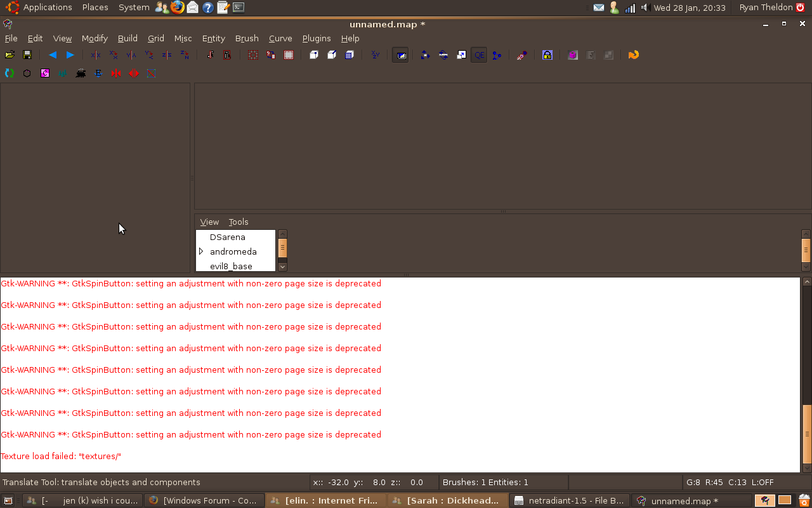Click the blue-green circular arrows plugin icon

(10, 74)
